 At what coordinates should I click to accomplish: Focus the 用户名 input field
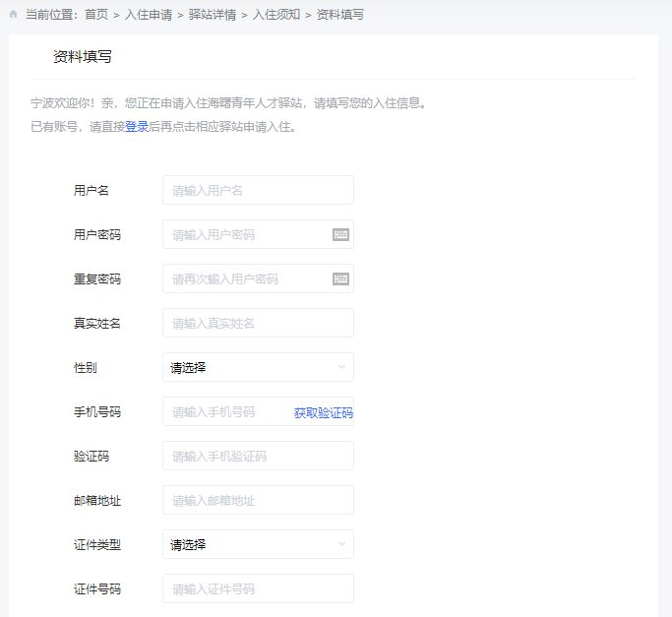tap(257, 190)
